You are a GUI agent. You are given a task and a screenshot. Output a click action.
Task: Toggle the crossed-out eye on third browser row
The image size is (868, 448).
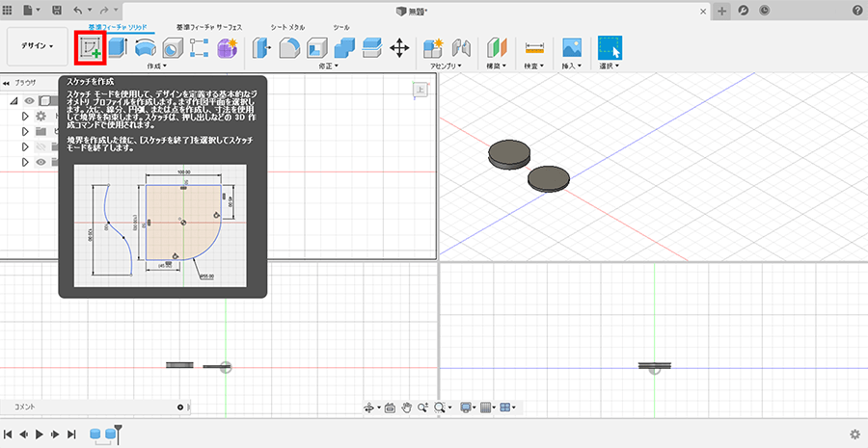pos(41,146)
